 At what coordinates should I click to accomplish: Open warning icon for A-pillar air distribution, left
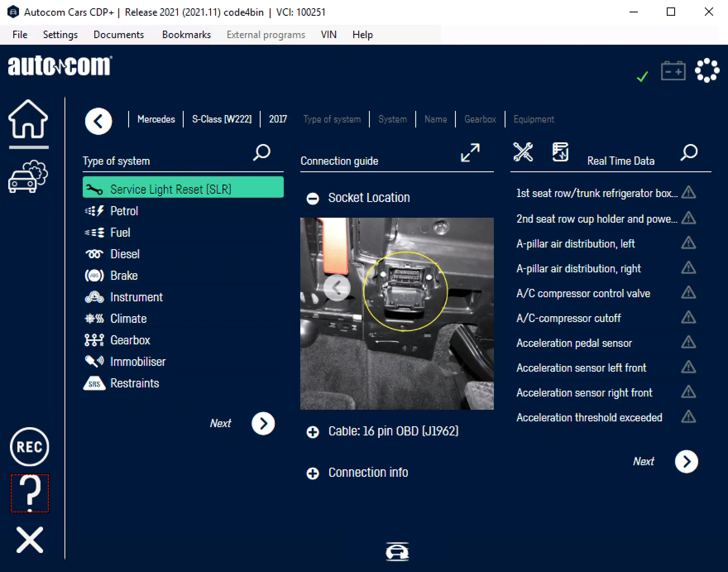[688, 243]
